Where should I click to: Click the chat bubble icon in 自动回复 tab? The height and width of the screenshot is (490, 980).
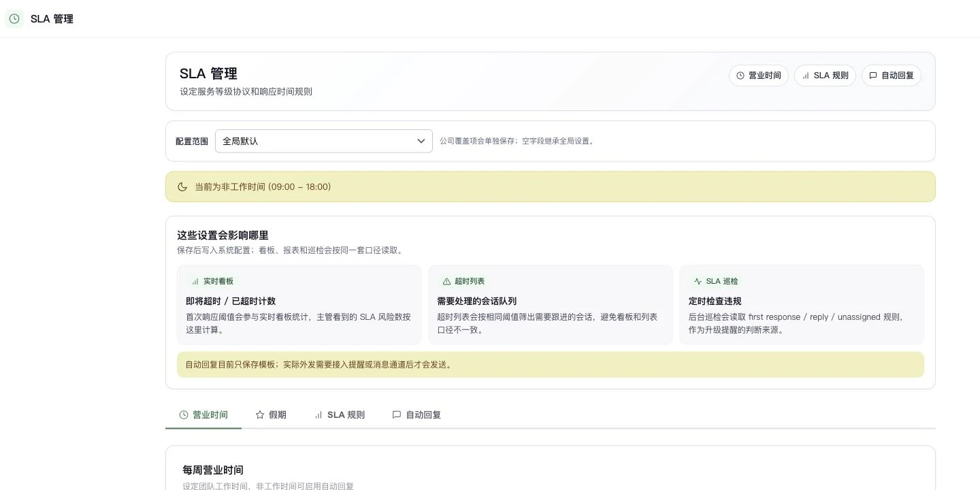[397, 414]
